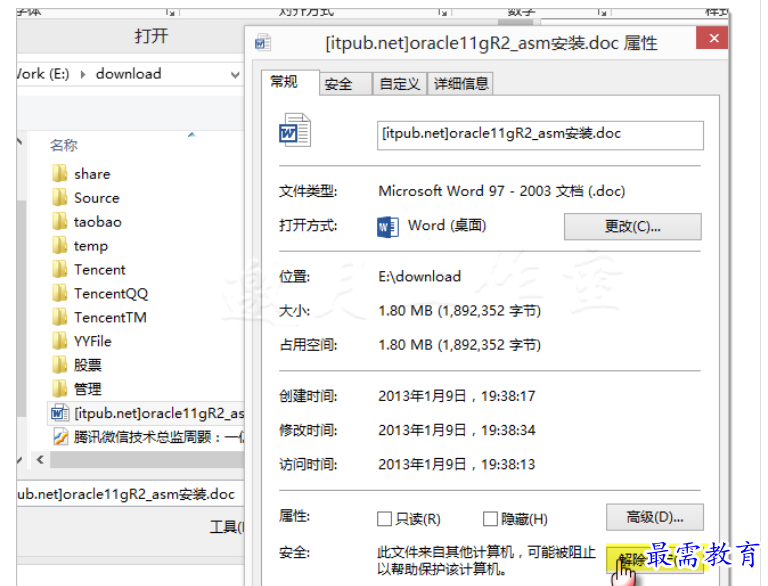Image resolution: width=768 pixels, height=586 pixels.
Task: Click the Word document icon in the properties title bar
Action: click(263, 42)
